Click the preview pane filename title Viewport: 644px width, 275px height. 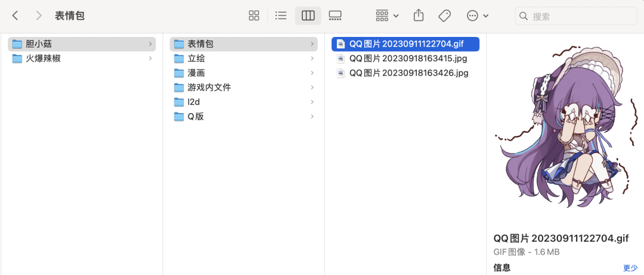(x=561, y=239)
